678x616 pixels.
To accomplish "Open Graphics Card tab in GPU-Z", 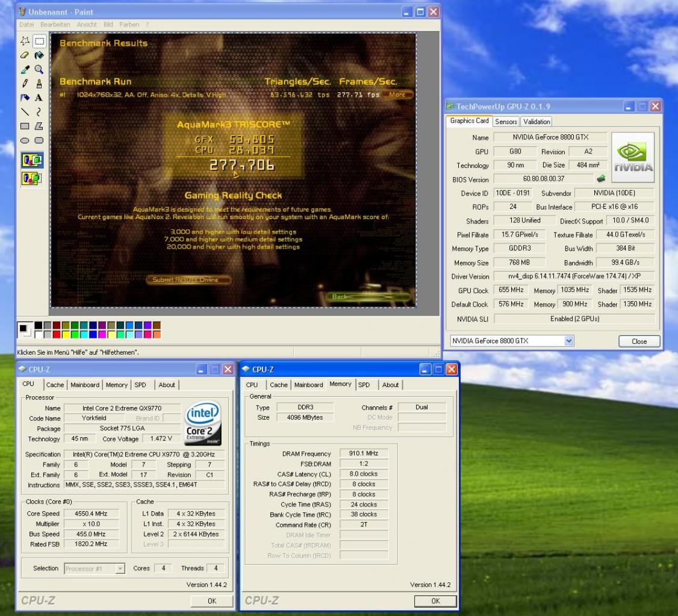I will pos(469,121).
